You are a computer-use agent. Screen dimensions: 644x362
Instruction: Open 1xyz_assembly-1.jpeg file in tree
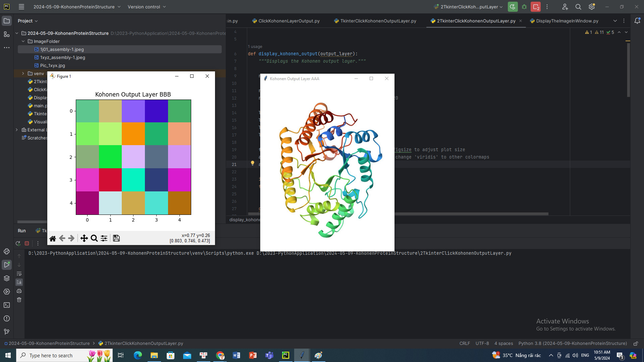tap(62, 57)
